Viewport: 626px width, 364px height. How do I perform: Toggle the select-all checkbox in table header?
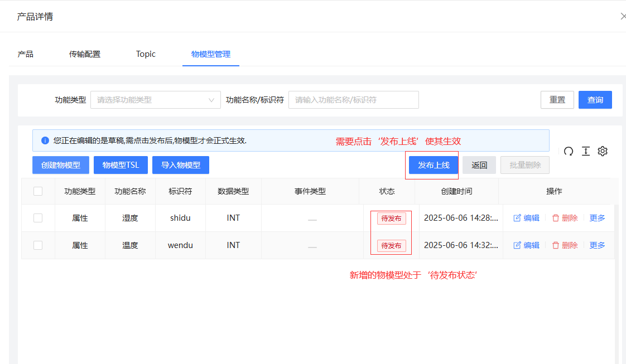[x=38, y=191]
